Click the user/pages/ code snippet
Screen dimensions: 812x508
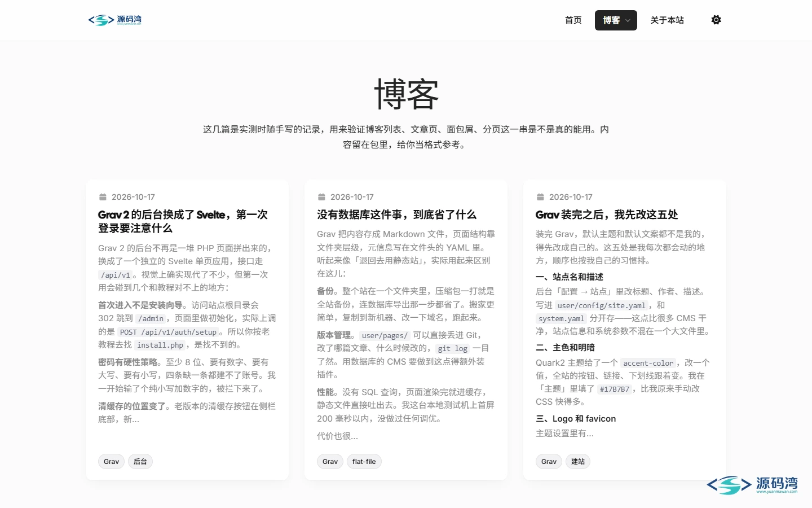point(385,335)
